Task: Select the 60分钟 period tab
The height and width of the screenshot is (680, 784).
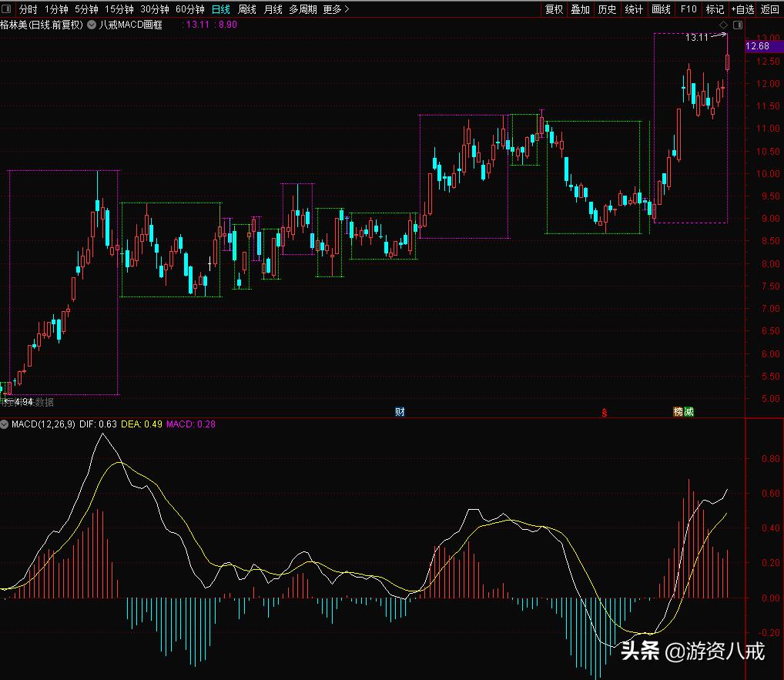Action: (189, 10)
